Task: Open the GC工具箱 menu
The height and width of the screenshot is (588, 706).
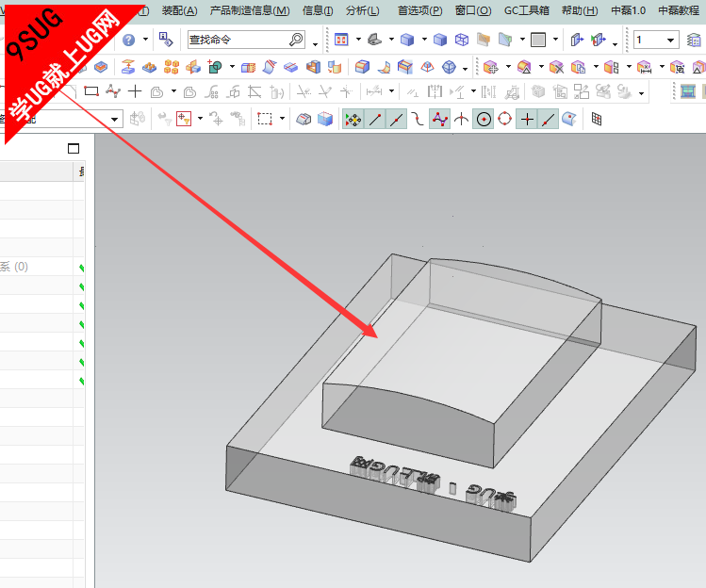Action: [526, 10]
